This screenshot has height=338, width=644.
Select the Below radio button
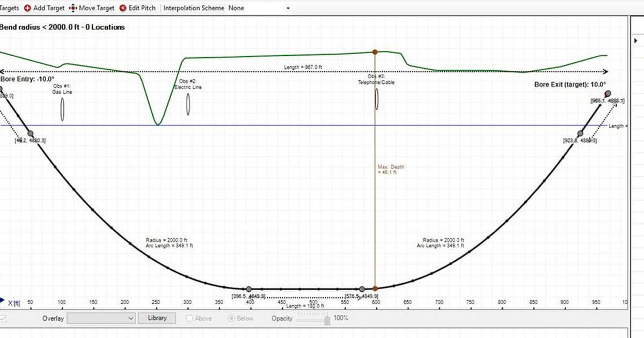click(x=231, y=318)
